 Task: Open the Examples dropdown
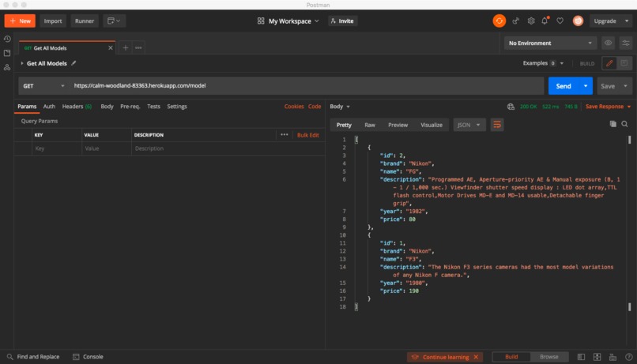(x=543, y=63)
